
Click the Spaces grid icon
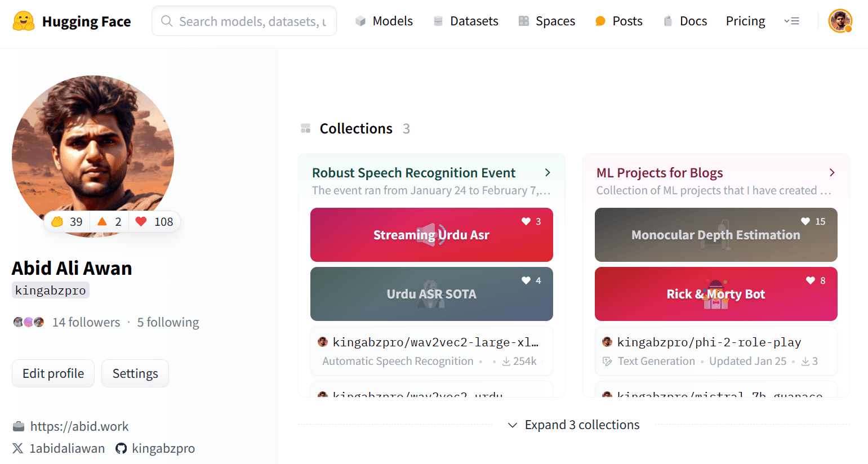coord(524,21)
